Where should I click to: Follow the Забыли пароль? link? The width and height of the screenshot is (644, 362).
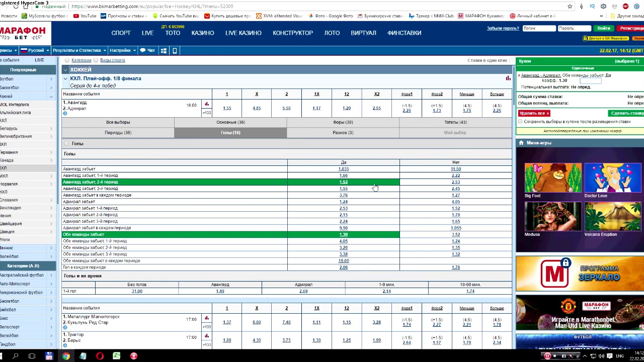[x=503, y=28]
